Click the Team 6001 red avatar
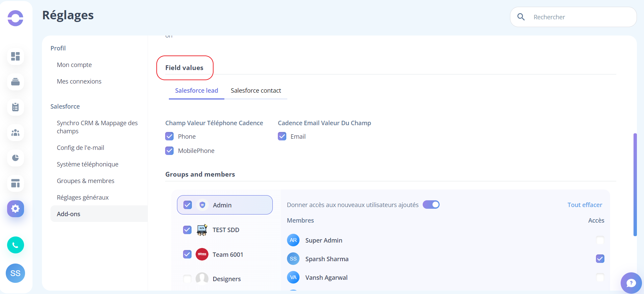 click(202, 254)
